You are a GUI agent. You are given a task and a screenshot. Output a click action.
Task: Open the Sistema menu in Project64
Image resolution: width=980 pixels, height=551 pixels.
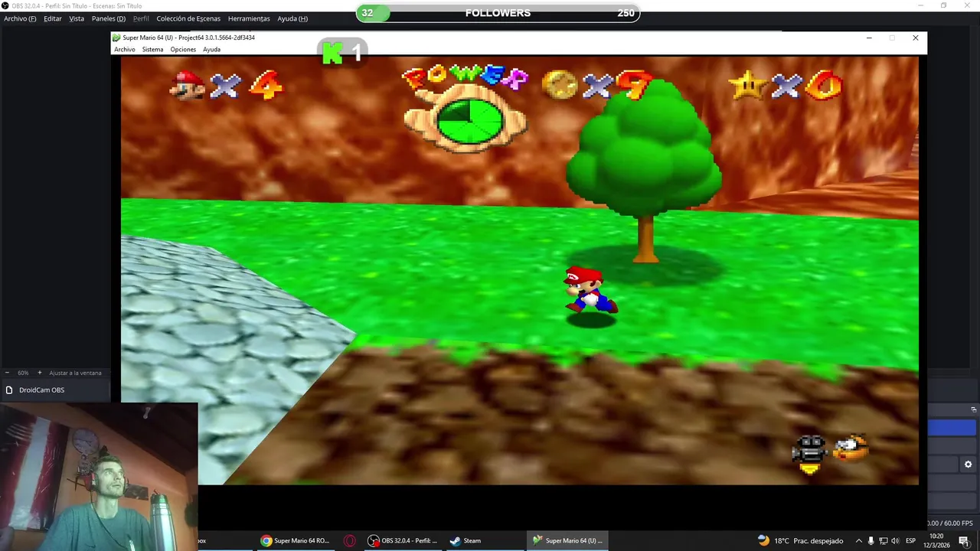pos(152,49)
